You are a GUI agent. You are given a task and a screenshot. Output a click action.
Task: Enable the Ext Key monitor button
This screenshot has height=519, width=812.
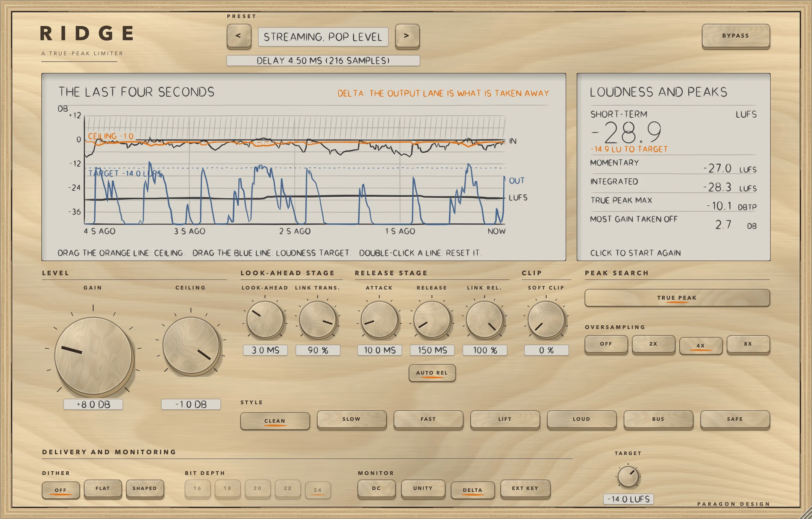pos(525,489)
